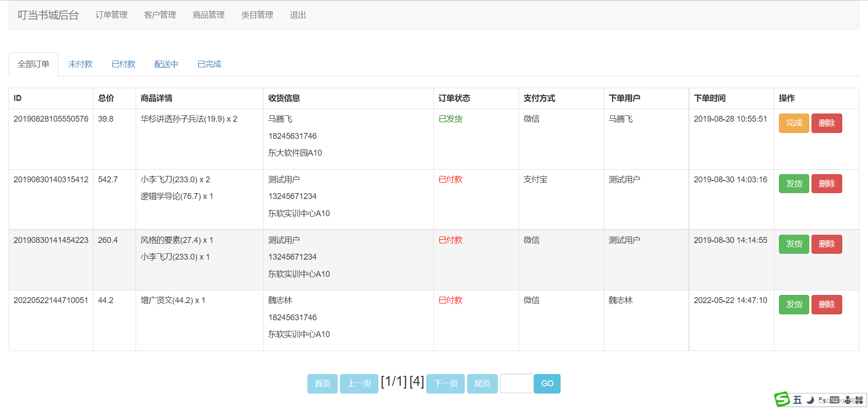Go to the 首页 first page

[322, 384]
